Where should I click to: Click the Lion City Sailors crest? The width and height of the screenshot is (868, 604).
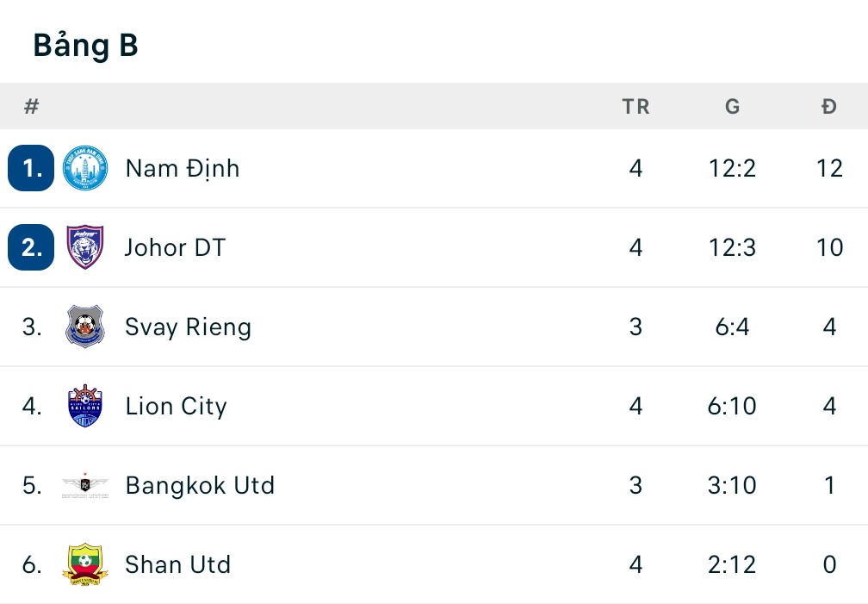(85, 406)
